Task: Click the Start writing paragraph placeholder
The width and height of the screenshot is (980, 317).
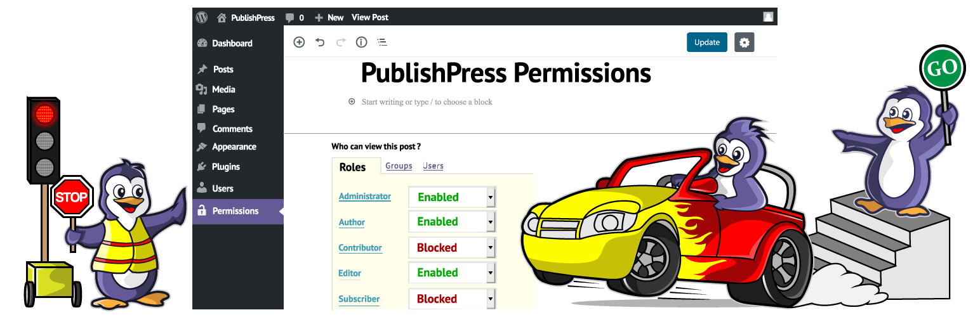Action: point(427,101)
